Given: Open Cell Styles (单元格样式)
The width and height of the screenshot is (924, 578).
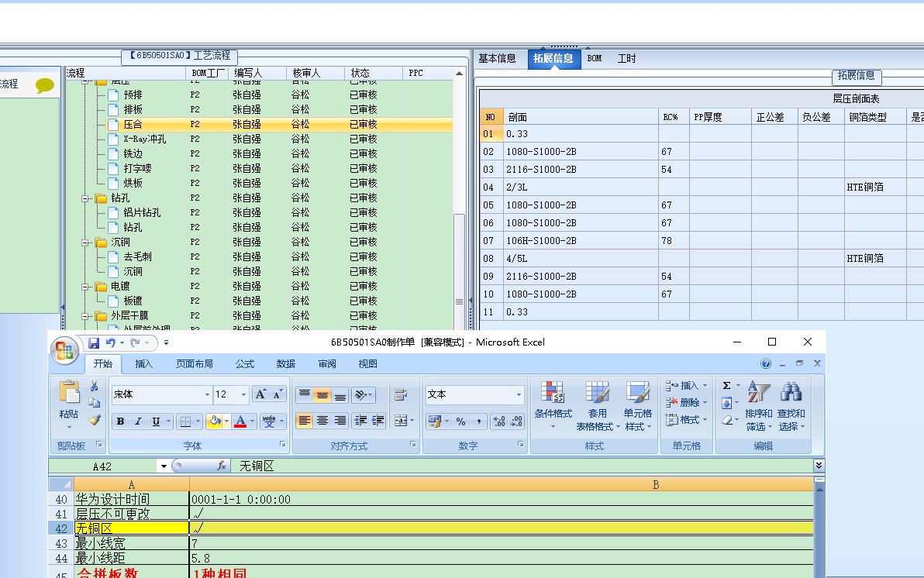Looking at the screenshot, I should [638, 404].
